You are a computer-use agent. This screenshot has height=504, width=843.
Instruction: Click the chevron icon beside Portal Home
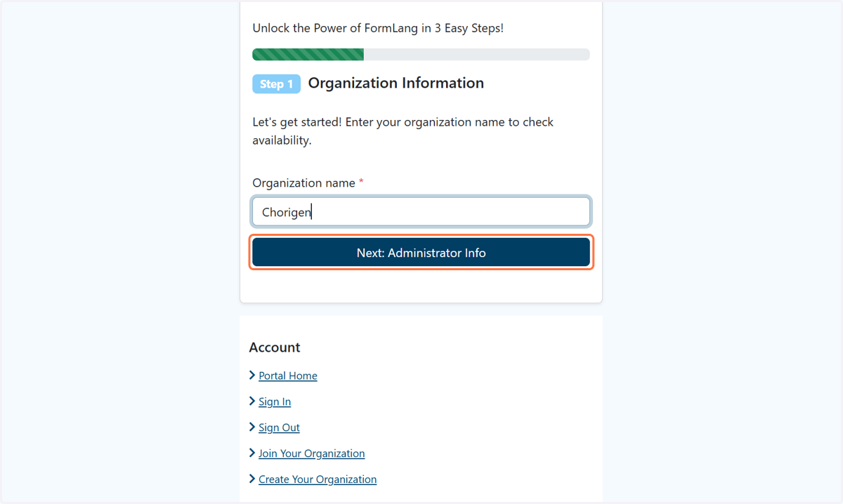[x=252, y=376]
